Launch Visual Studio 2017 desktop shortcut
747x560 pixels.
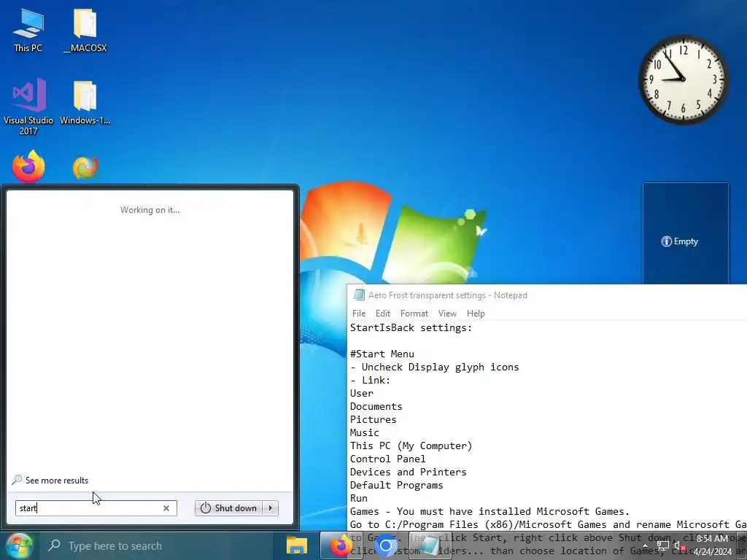click(28, 106)
